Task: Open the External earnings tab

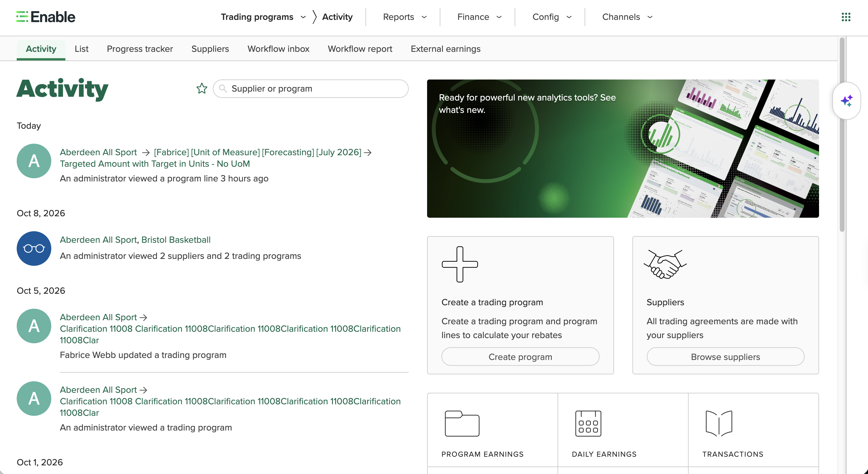Action: (446, 49)
